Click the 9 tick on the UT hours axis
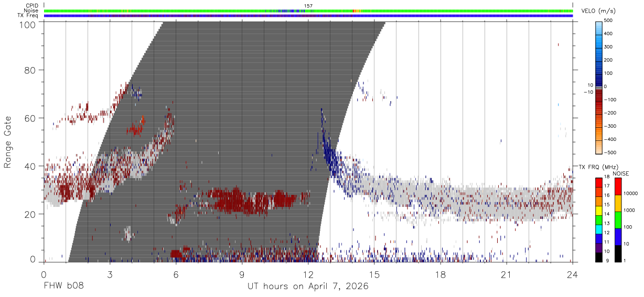644x297 pixels. click(x=242, y=274)
